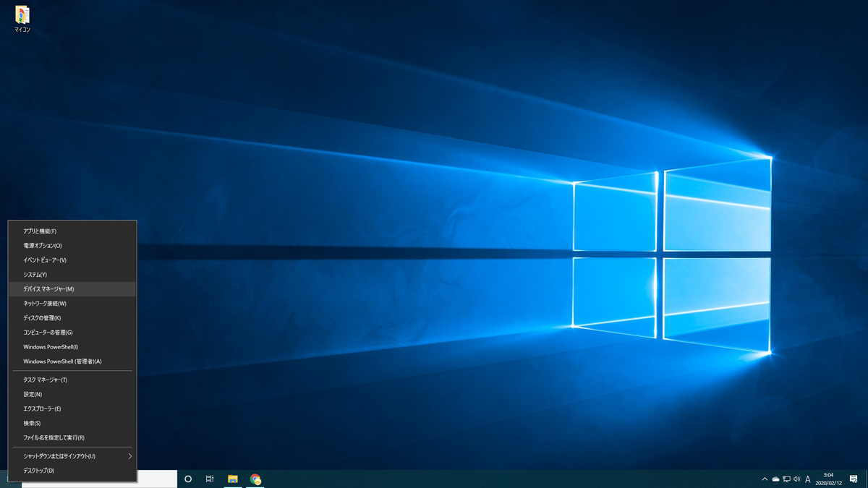Open ディスクの管理(K)
868x488 pixels.
coord(72,318)
